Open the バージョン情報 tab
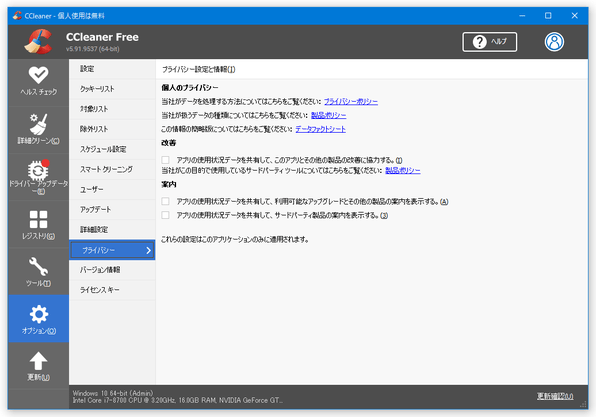 (112, 270)
